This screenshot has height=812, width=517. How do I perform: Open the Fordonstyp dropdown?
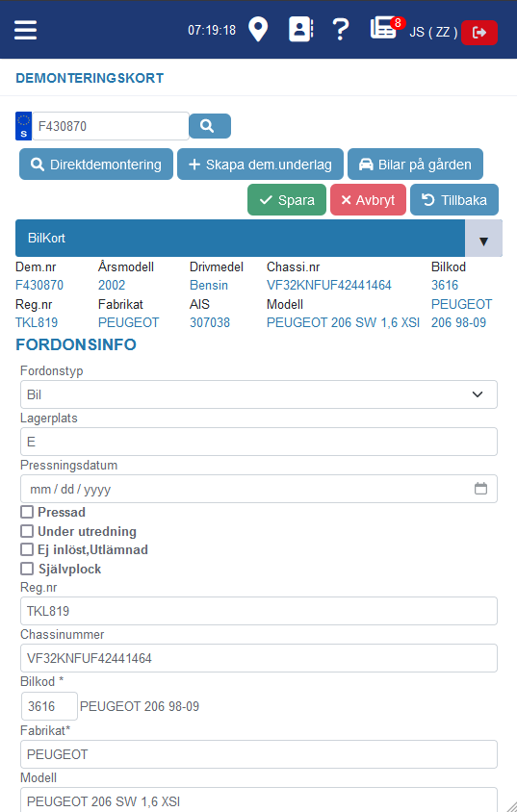[x=259, y=394]
